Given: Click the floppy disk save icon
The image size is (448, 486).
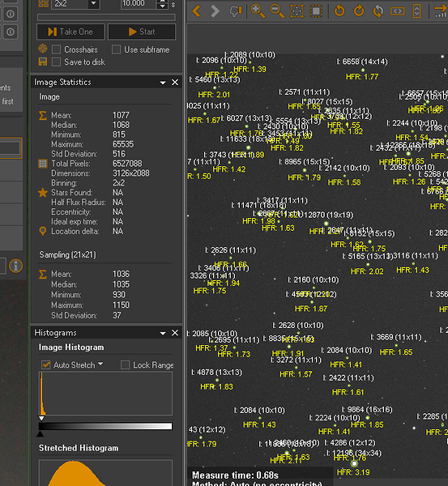Looking at the screenshot, I should tap(43, 62).
